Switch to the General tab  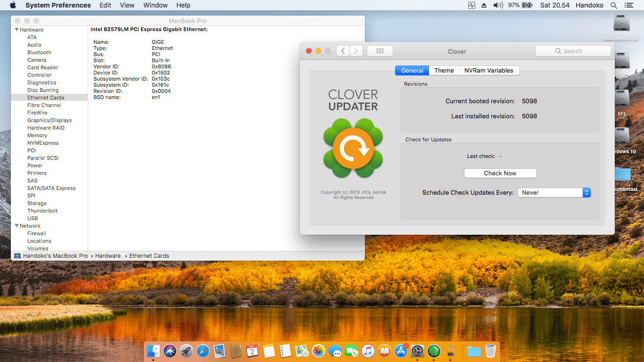[x=412, y=70]
